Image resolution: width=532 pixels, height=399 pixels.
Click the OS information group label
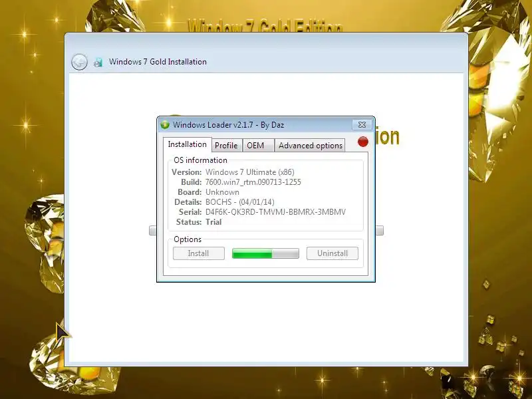200,160
